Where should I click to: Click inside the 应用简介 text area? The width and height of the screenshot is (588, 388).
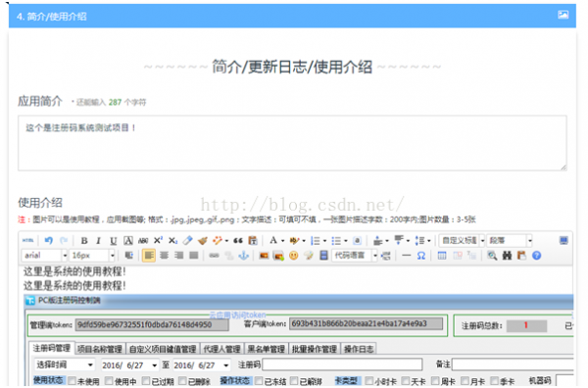pos(292,143)
